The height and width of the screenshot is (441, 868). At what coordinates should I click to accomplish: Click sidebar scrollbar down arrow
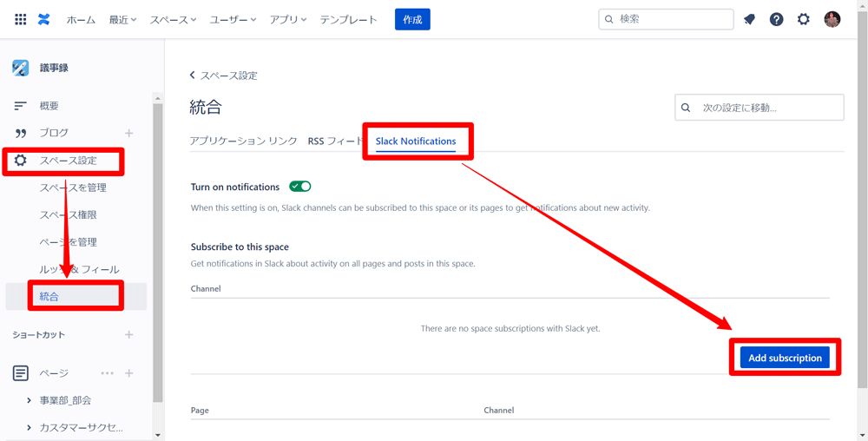pos(158,436)
